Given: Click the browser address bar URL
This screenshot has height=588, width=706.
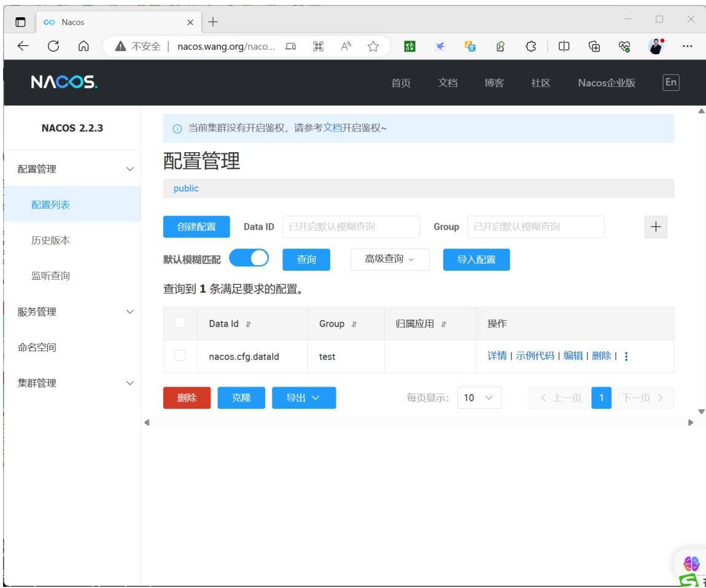Looking at the screenshot, I should click(226, 47).
